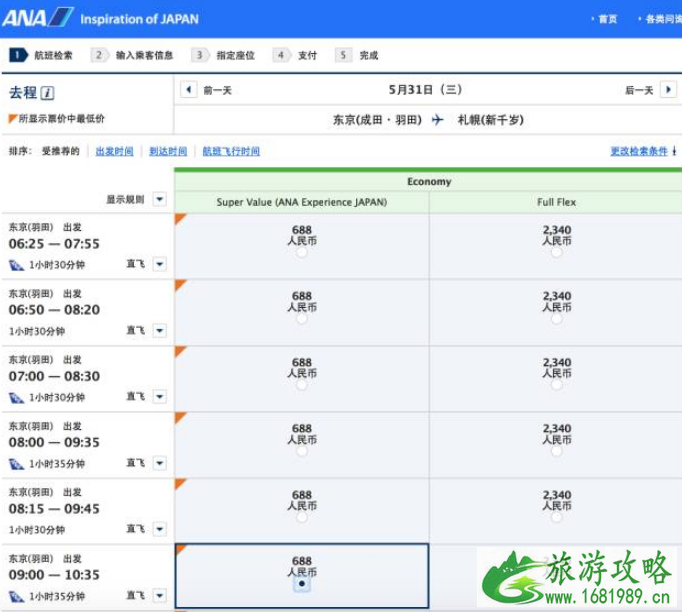Select Full Flex 2,340 for 06:25 flight
The image size is (682, 612).
click(557, 252)
